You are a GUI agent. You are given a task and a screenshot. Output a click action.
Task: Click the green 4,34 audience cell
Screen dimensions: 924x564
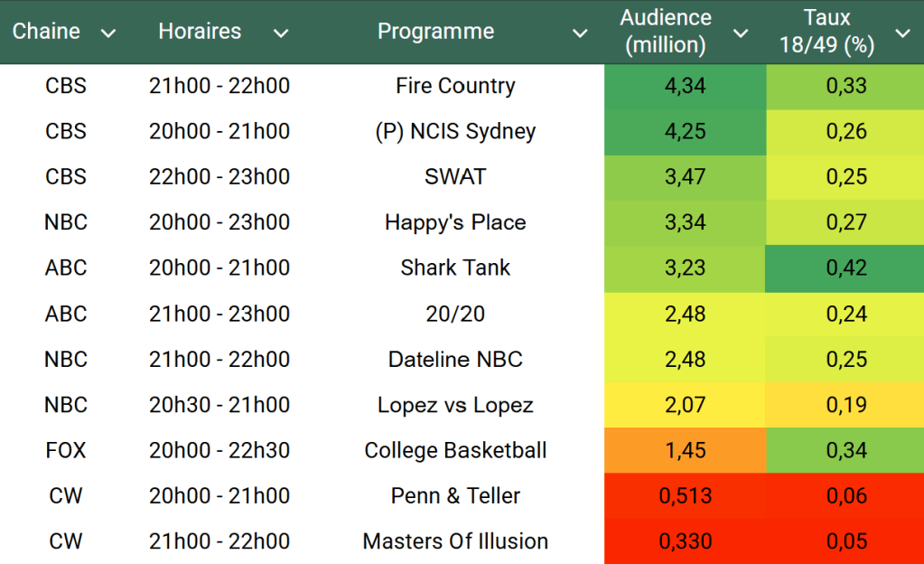(x=685, y=86)
